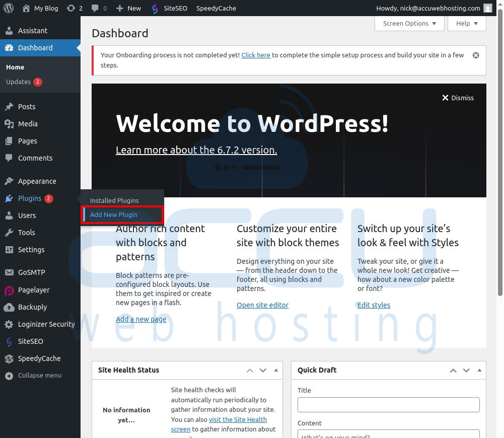
Task: Click the SiteSEO icon in sidebar
Action: [x=9, y=342]
